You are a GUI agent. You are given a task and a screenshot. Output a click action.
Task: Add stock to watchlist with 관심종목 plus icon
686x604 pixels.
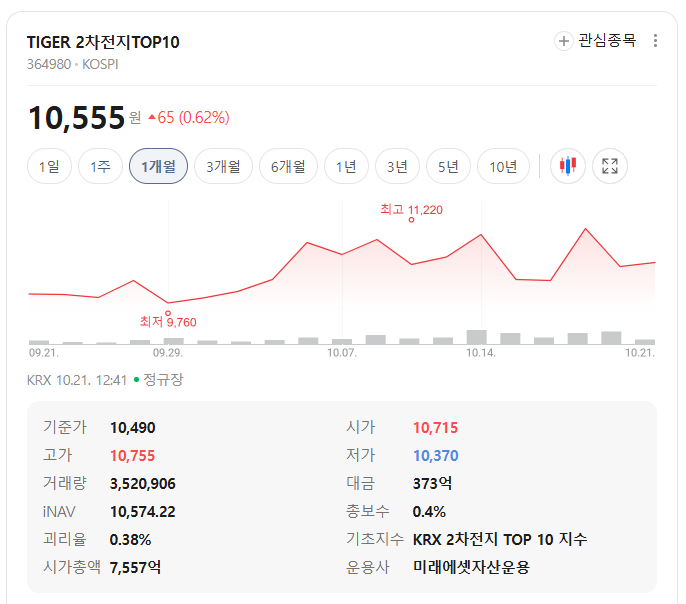point(564,41)
